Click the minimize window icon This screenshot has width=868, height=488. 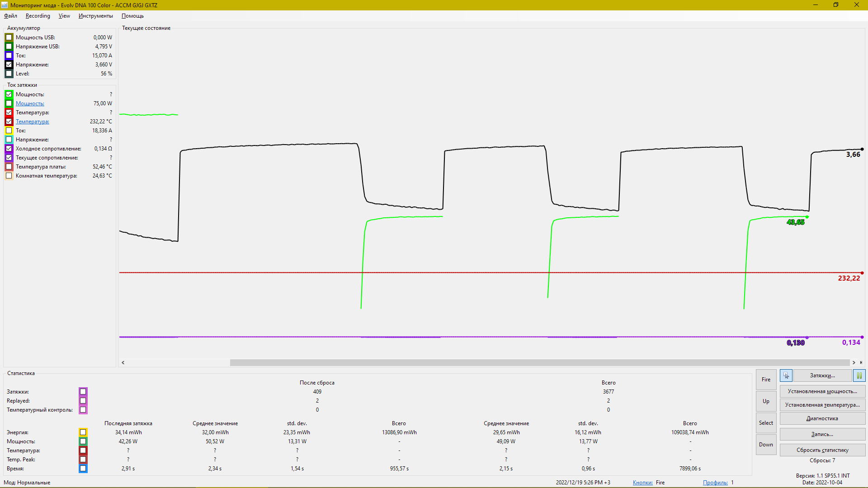coord(816,5)
